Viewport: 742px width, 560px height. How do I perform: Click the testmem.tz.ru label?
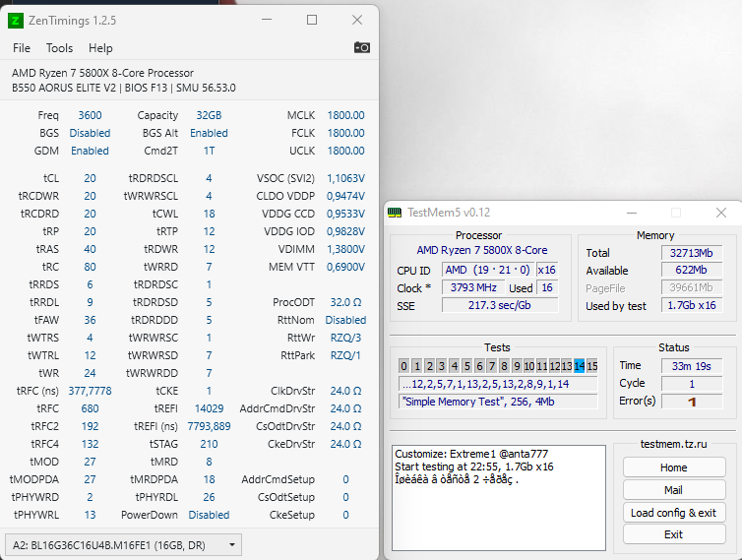coord(673,444)
